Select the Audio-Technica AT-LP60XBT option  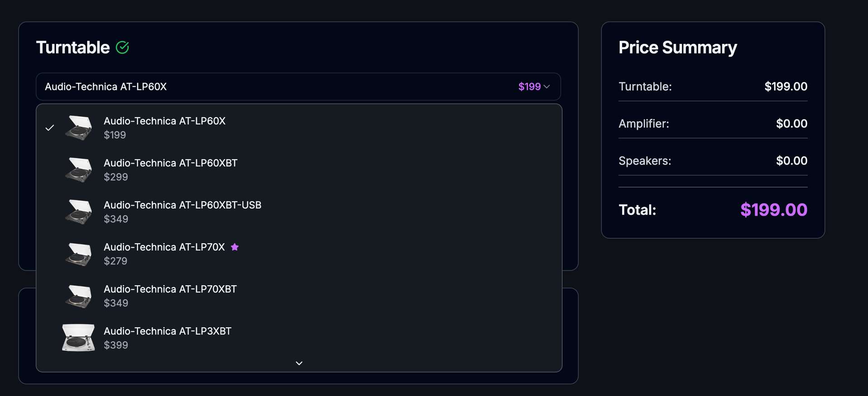[x=171, y=170]
